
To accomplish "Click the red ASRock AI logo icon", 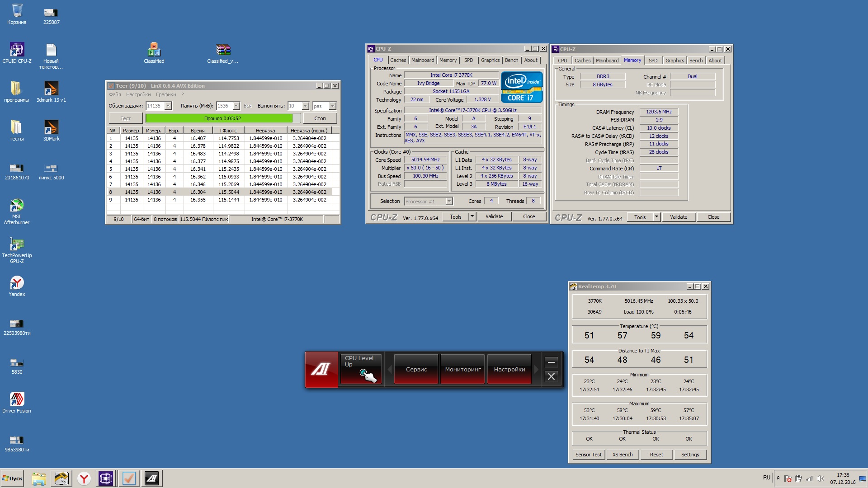I will [x=321, y=369].
